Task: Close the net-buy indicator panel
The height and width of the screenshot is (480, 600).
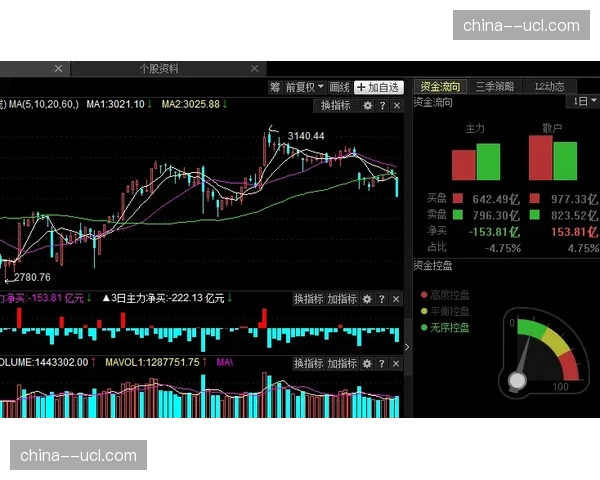Action: (396, 299)
